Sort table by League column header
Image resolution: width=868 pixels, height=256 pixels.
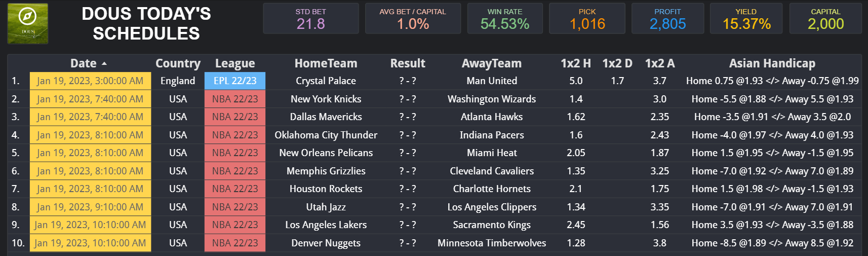tap(235, 63)
